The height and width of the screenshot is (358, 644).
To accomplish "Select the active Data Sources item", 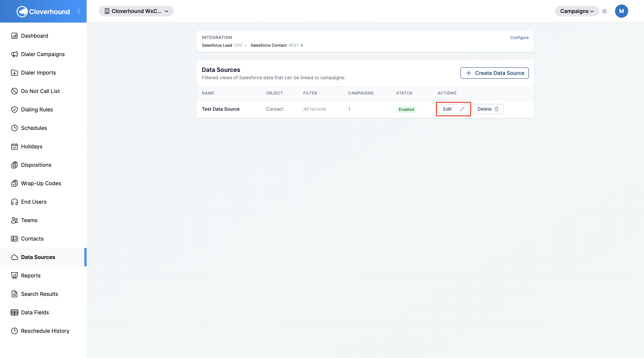I will click(43, 257).
